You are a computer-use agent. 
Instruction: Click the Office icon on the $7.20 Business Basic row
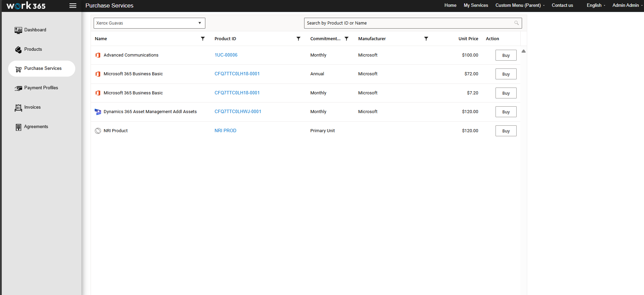[98, 93]
